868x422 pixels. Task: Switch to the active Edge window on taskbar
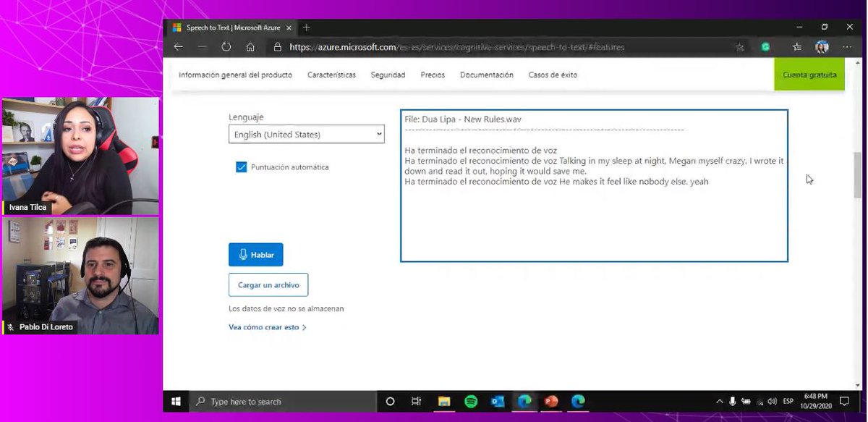(524, 401)
